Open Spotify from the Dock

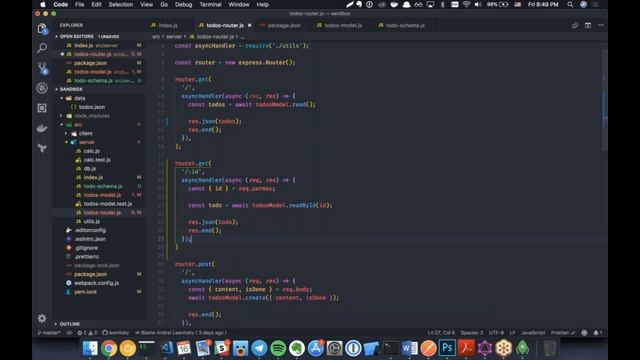[x=278, y=348]
